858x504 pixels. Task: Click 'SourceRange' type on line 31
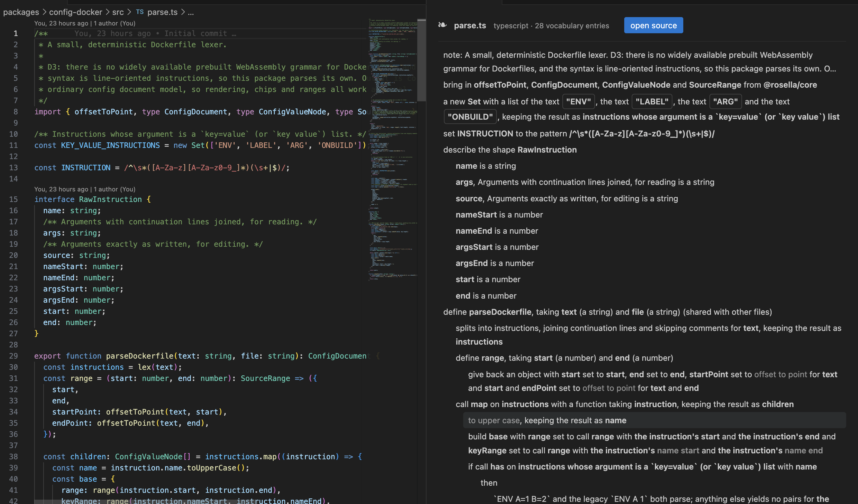click(265, 378)
